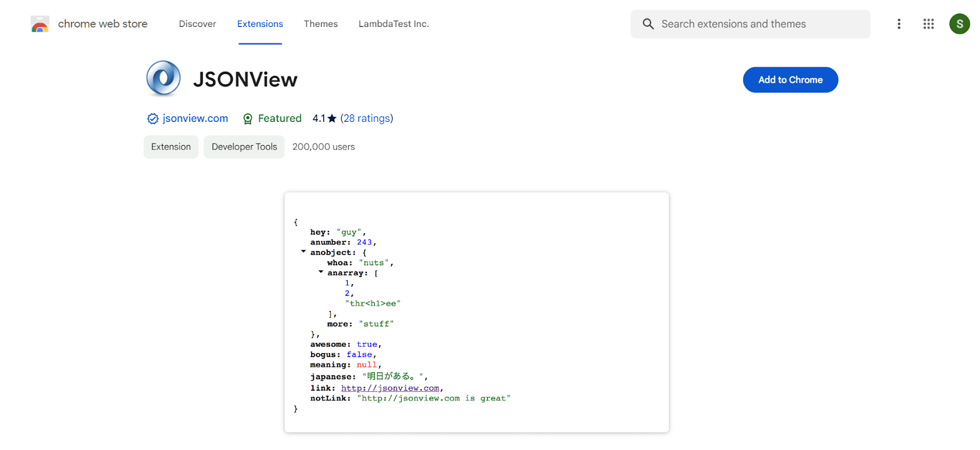This screenshot has height=450, width=980.
Task: Click the search magnifier icon
Action: click(648, 24)
